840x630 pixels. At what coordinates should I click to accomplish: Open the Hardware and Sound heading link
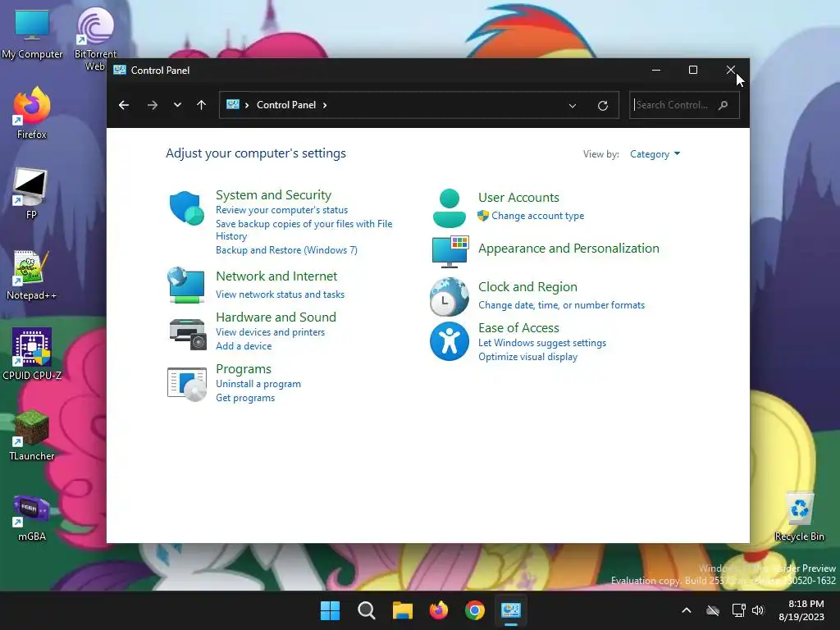(x=276, y=317)
